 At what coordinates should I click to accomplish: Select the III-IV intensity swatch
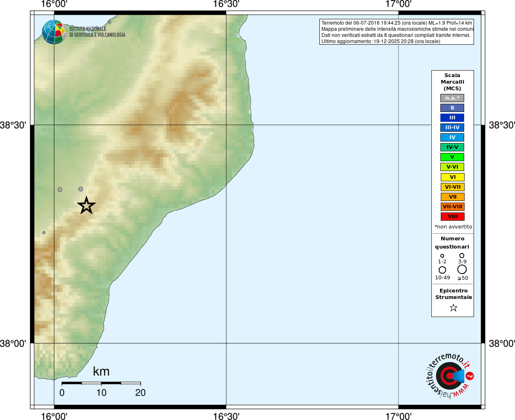point(452,128)
